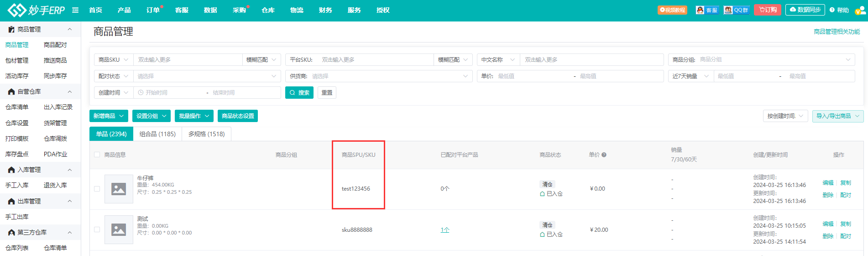
Task: Switch to the 组合品 (1185) tab
Action: [x=157, y=134]
